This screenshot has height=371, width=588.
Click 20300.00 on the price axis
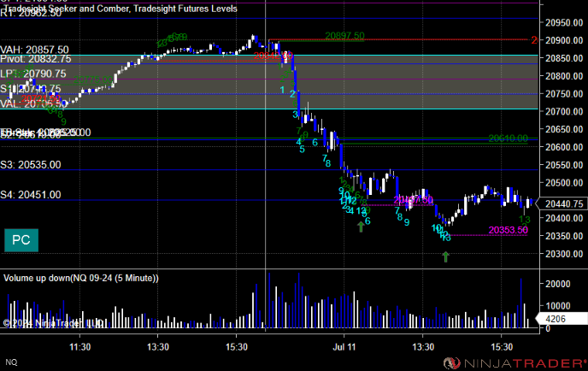564,254
